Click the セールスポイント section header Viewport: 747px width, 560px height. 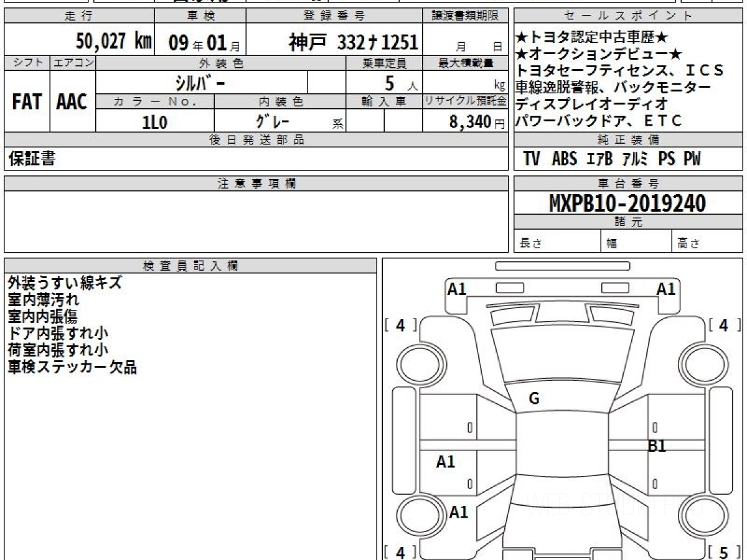point(627,16)
